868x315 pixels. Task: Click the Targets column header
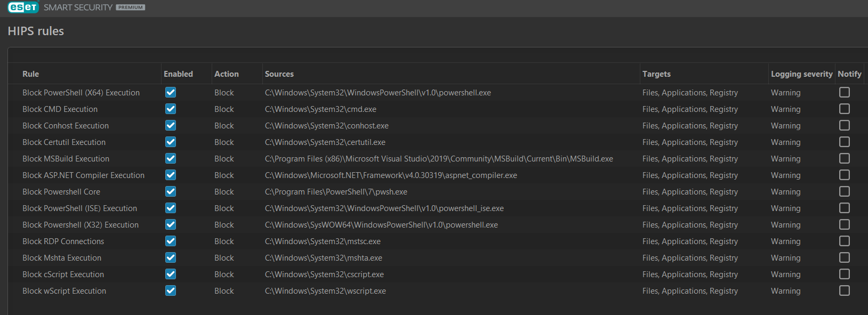pos(656,74)
